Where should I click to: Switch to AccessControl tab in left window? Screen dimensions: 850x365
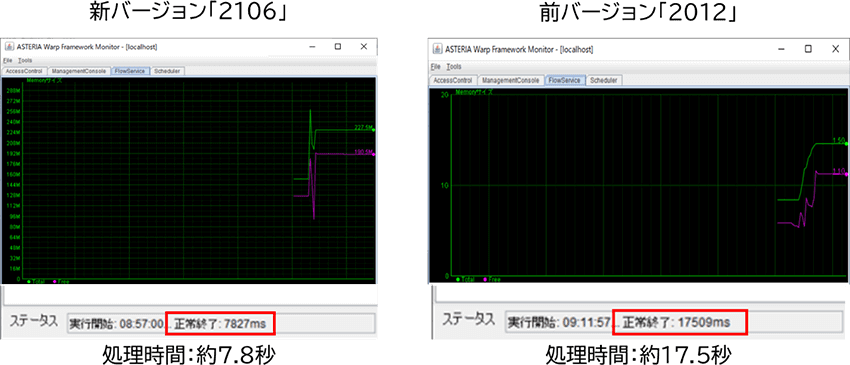coord(24,71)
